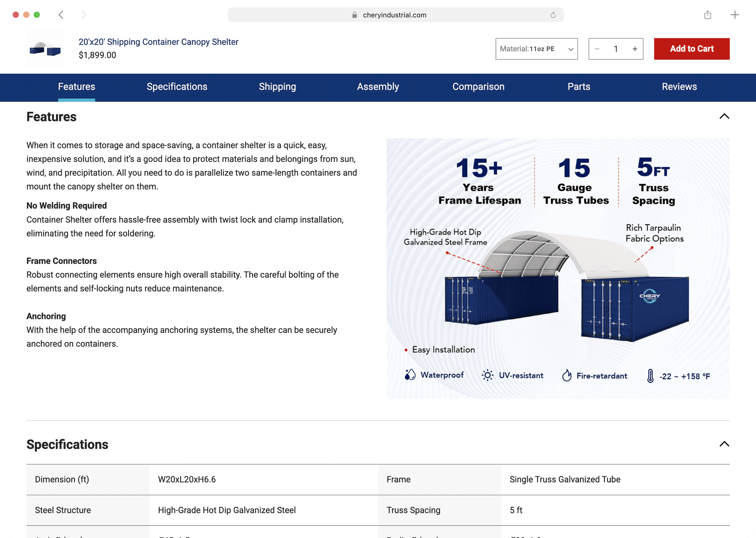Go to the Reviews tab
The image size is (756, 538).
(679, 87)
